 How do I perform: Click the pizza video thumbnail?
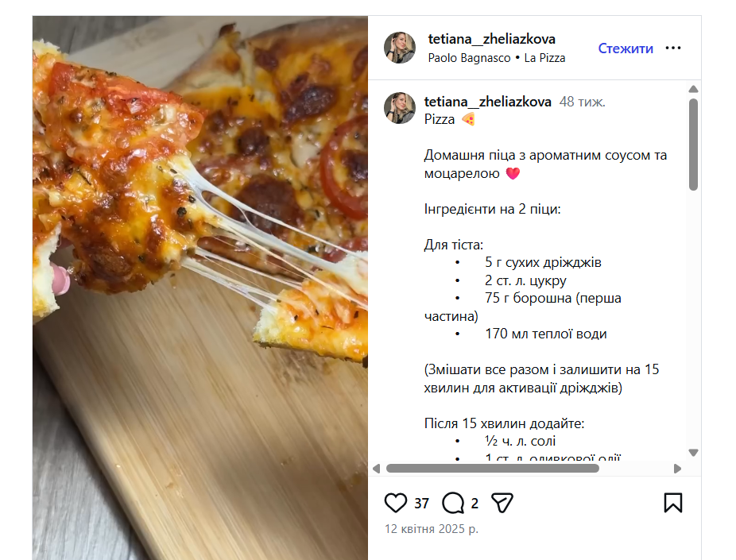pyautogui.click(x=200, y=288)
